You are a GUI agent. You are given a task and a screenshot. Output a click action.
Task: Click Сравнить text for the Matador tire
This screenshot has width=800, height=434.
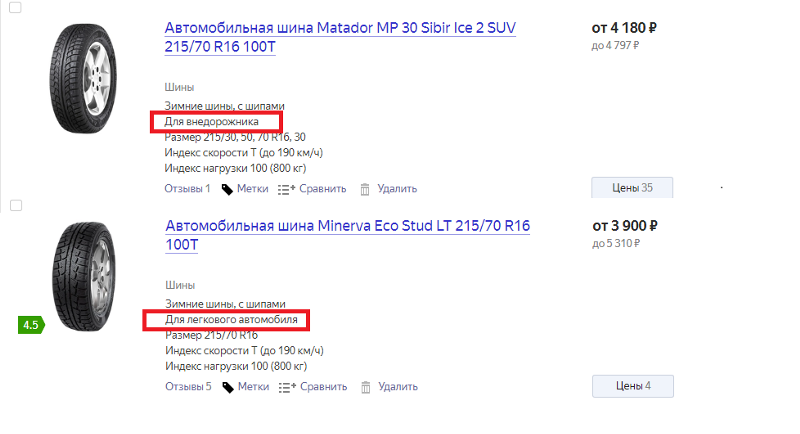pos(322,189)
